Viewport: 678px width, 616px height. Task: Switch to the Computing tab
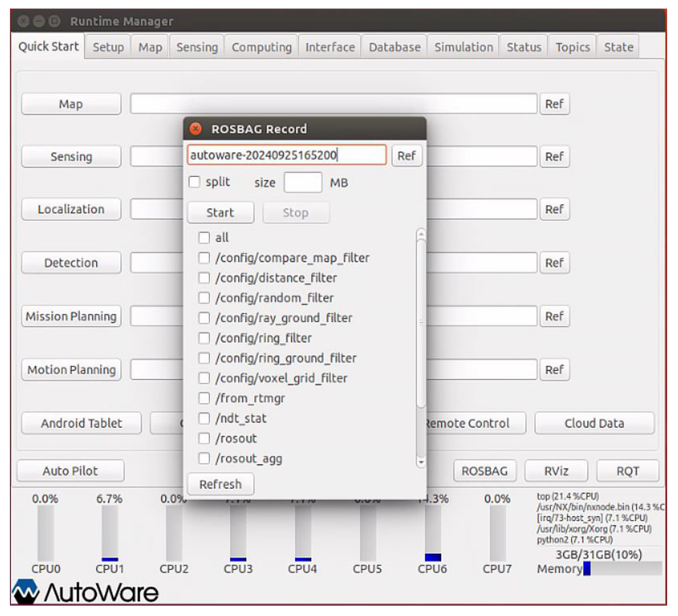pos(261,47)
